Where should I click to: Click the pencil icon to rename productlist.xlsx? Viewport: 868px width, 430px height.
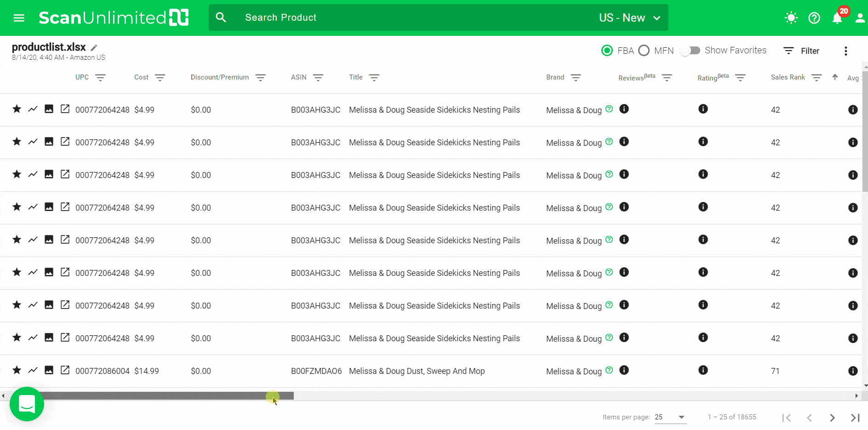pos(94,48)
